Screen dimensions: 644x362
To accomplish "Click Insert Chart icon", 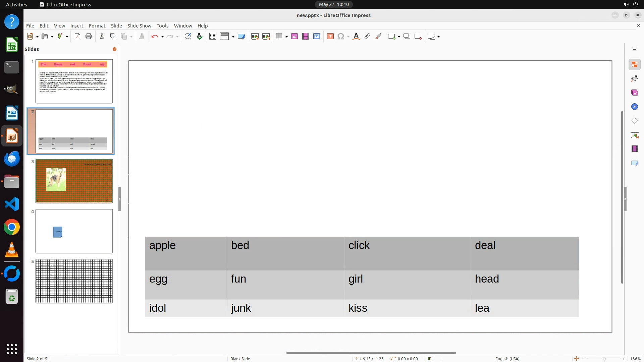I will click(317, 37).
